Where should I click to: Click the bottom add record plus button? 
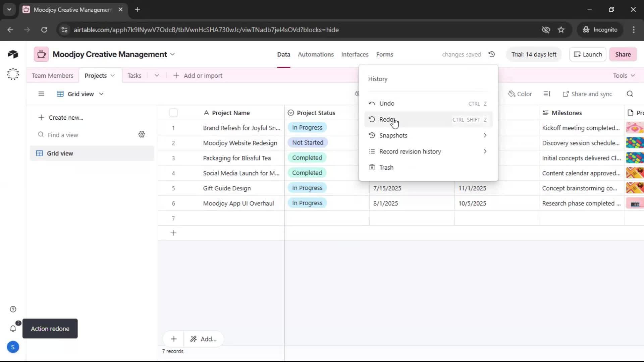174,339
